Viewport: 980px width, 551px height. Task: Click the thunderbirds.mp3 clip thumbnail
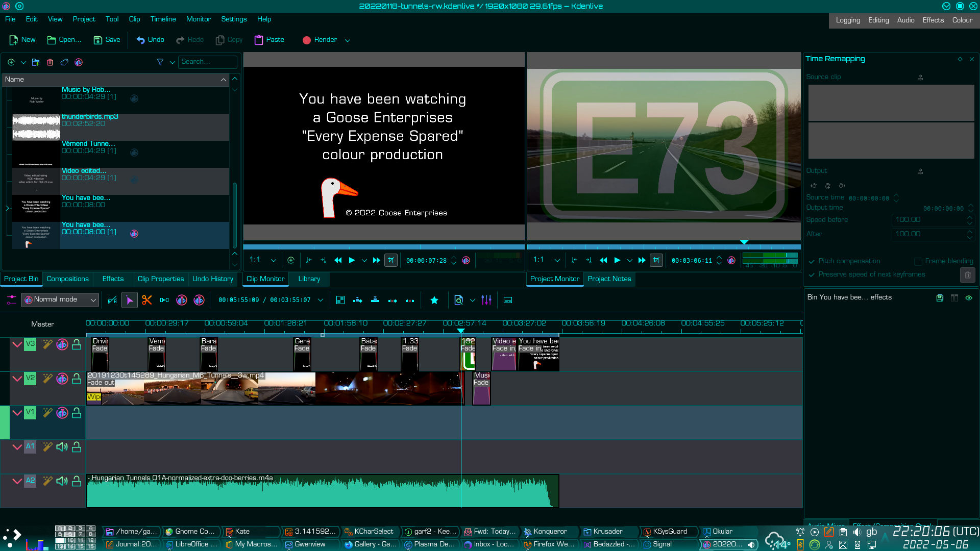[x=35, y=124]
